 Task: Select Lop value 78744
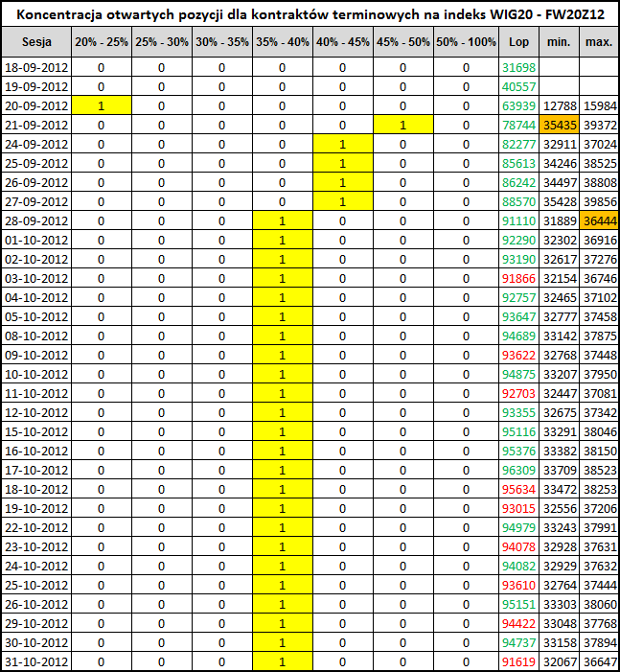click(x=518, y=126)
